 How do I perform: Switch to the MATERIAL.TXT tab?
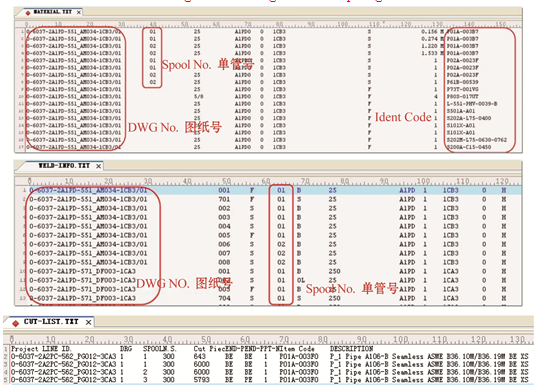(x=52, y=12)
